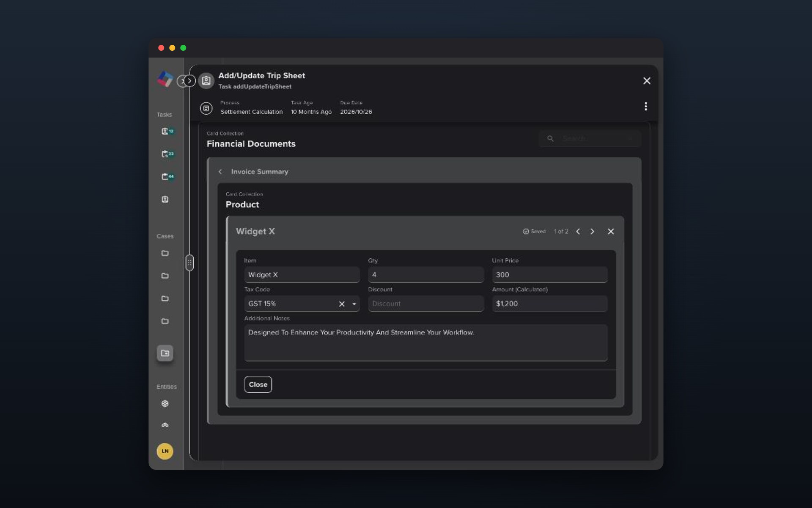812x508 pixels.
Task: Open the tasks icon with badge 23
Action: [167, 154]
